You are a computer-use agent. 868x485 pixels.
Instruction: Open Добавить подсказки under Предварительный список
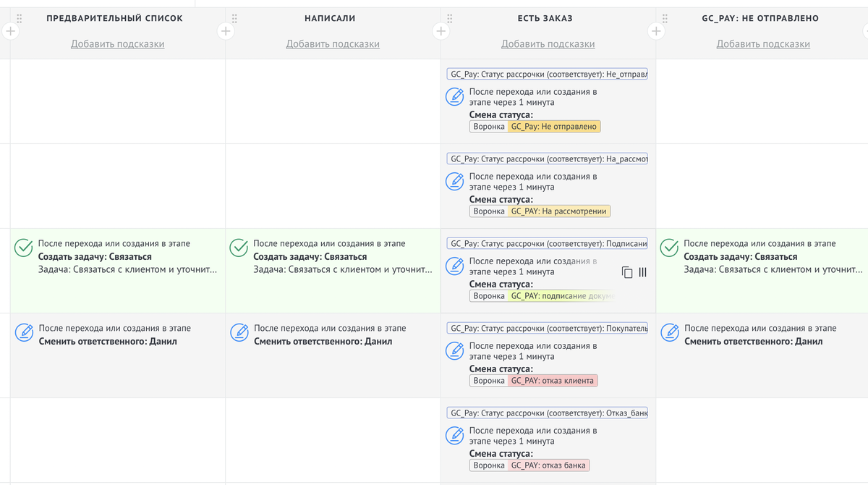click(117, 44)
